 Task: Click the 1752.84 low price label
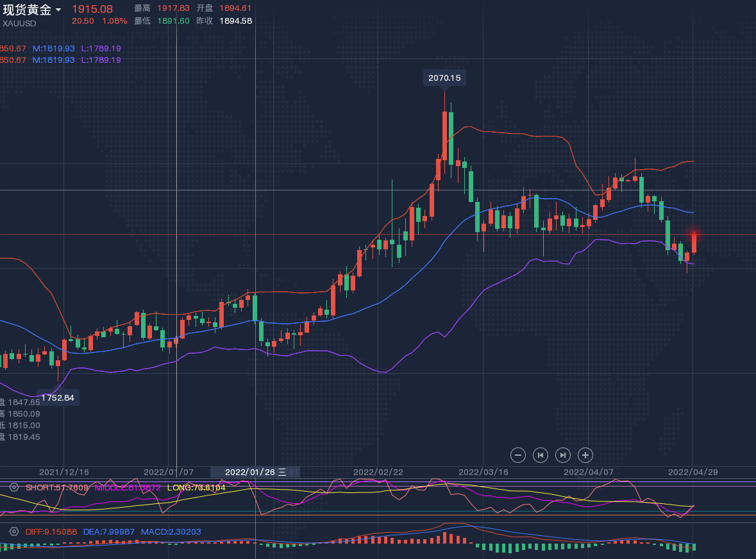click(58, 397)
